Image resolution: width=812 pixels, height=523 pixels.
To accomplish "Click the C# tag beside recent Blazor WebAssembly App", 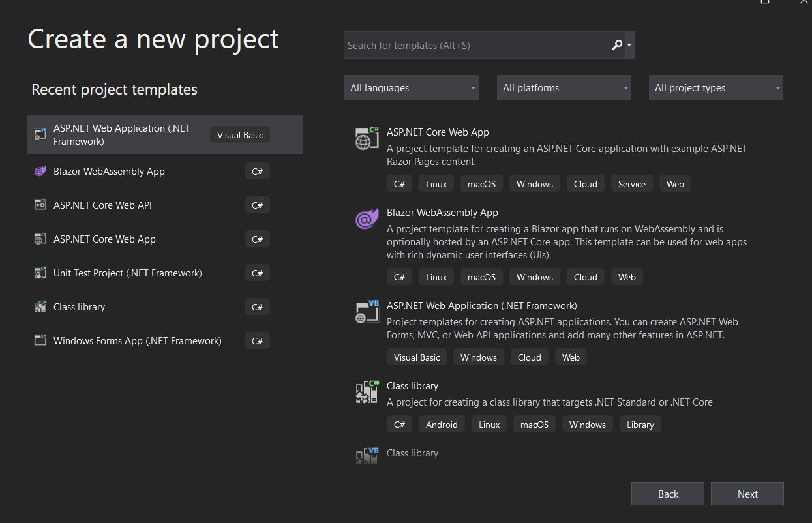I will (x=257, y=172).
